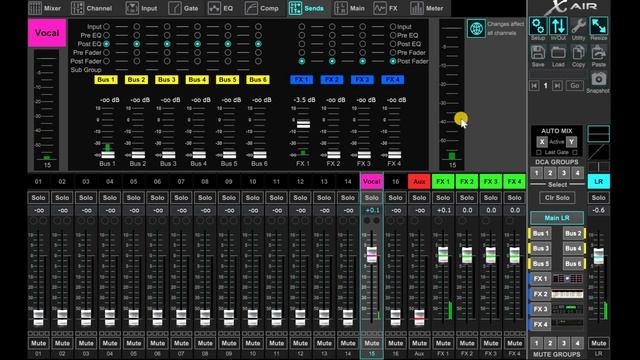This screenshot has width=640, height=360.
Task: Click the +0.1 Vocal fader level value
Action: click(371, 211)
